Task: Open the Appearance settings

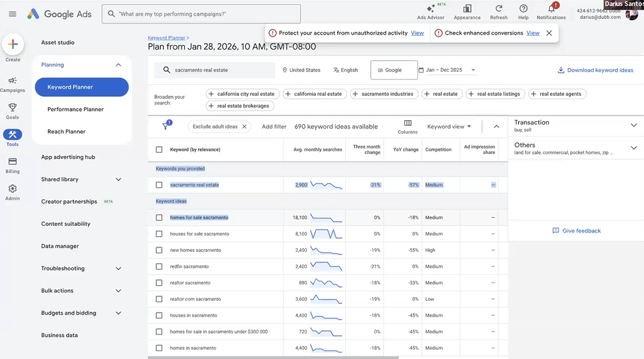Action: (467, 12)
